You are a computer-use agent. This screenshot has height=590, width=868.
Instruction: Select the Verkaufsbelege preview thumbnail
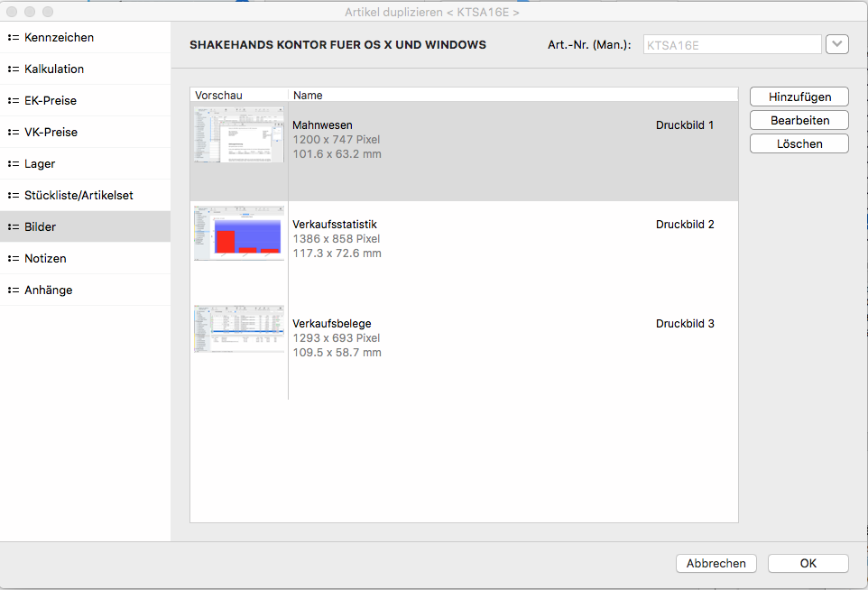(238, 328)
